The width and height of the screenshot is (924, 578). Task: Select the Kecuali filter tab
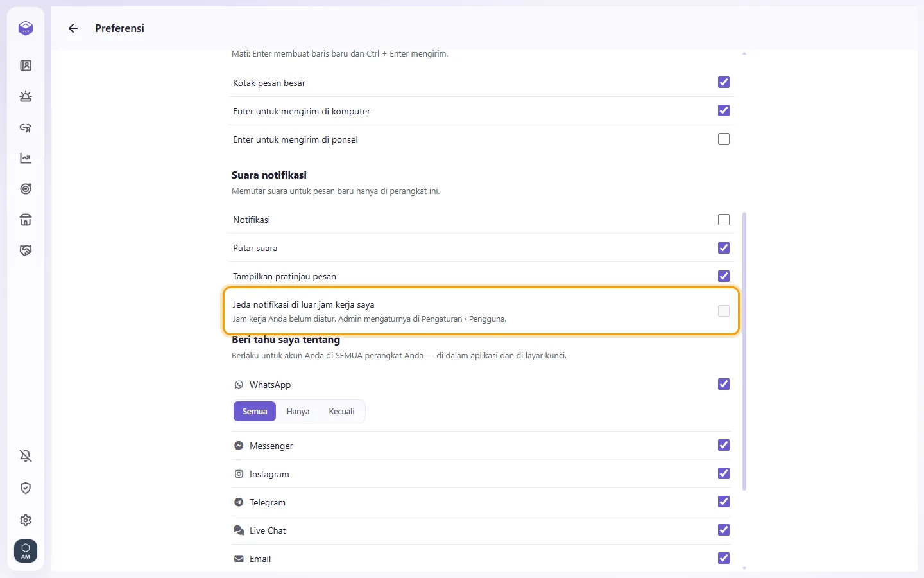pyautogui.click(x=341, y=412)
